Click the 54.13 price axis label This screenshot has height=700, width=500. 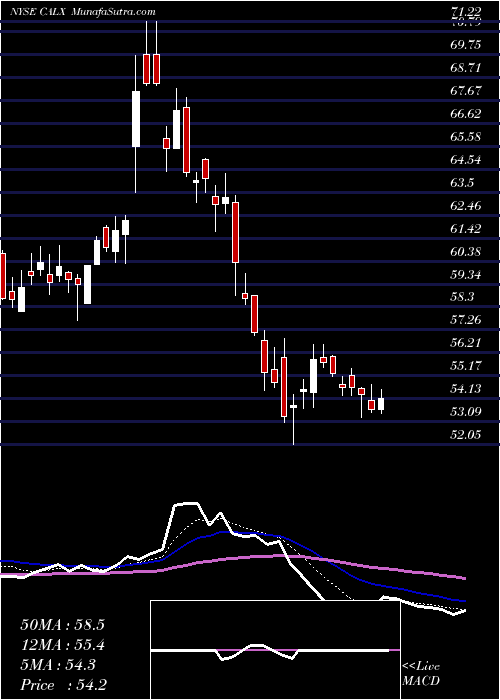tap(466, 389)
